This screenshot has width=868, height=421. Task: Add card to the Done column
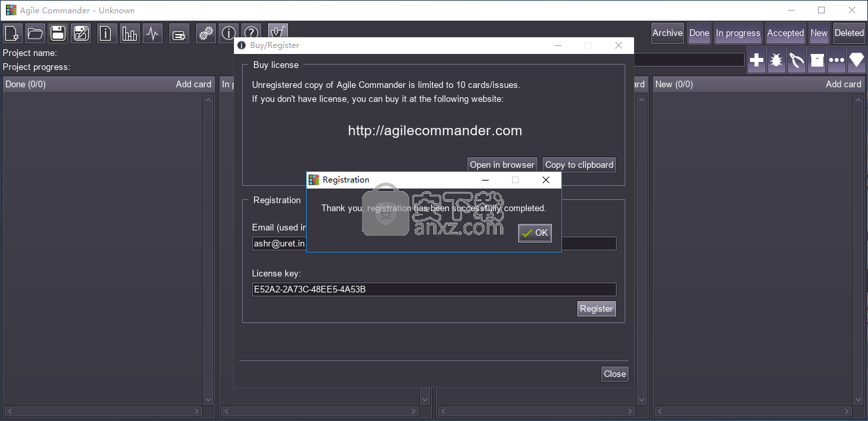tap(193, 84)
